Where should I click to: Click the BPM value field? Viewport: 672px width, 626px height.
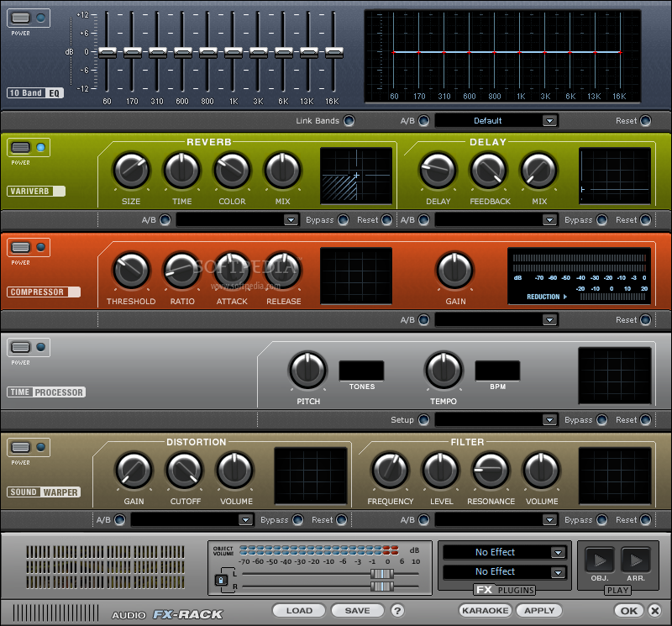point(497,371)
